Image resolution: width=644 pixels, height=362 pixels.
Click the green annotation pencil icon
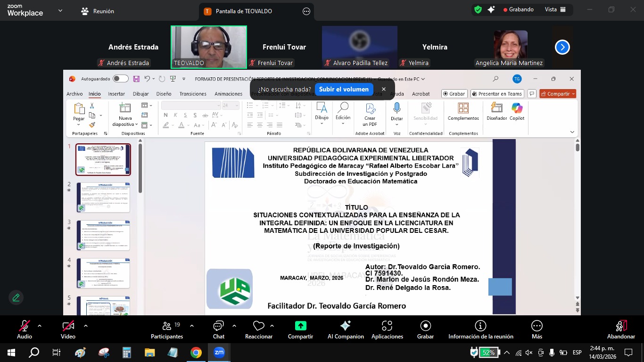click(x=16, y=297)
